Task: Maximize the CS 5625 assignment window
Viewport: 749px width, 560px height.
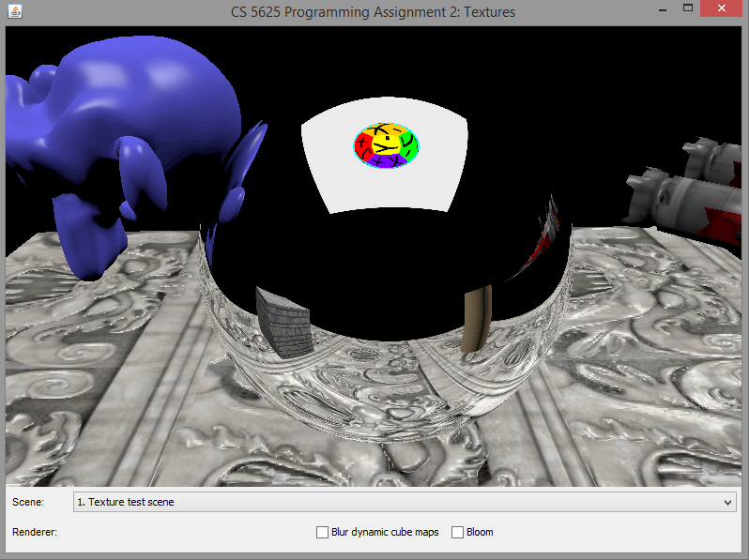Action: (x=689, y=9)
